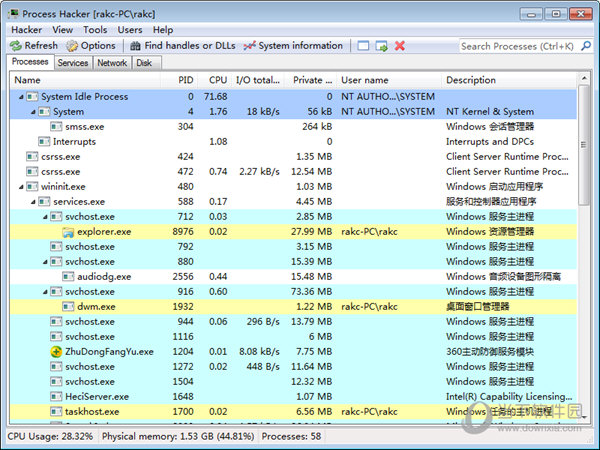Click the scrollbar up arrow
The width and height of the screenshot is (600, 450).
584,78
